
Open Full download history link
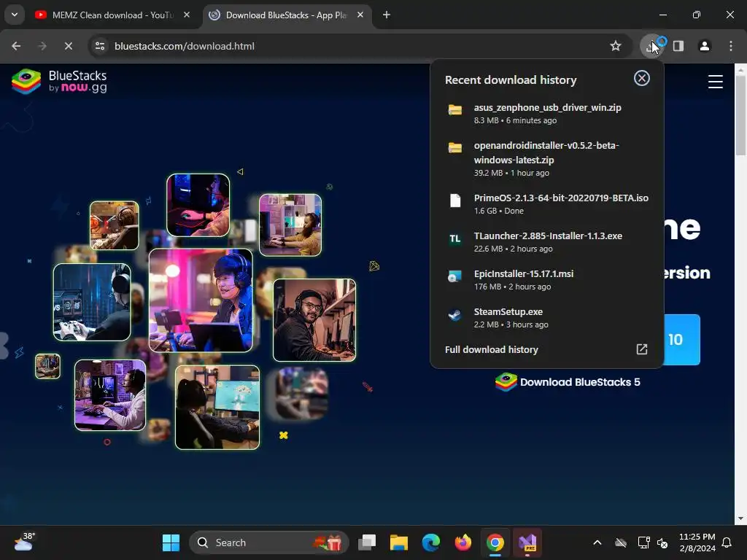tap(491, 349)
